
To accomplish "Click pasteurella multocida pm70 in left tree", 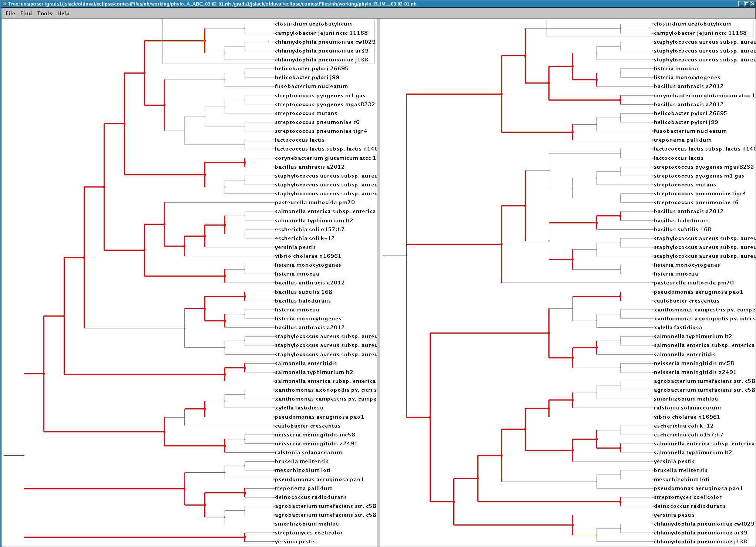I will coord(315,202).
